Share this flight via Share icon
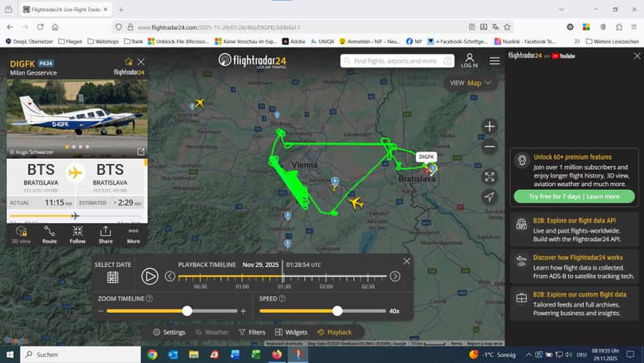The height and width of the screenshot is (363, 644). 105,234
